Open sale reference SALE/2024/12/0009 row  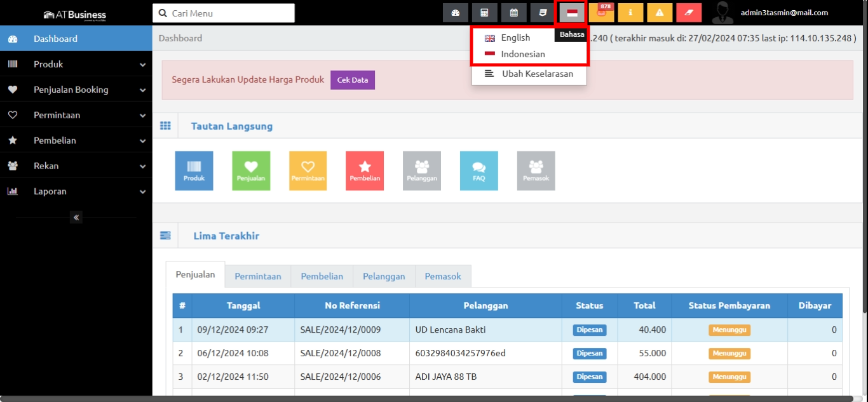[340, 330]
